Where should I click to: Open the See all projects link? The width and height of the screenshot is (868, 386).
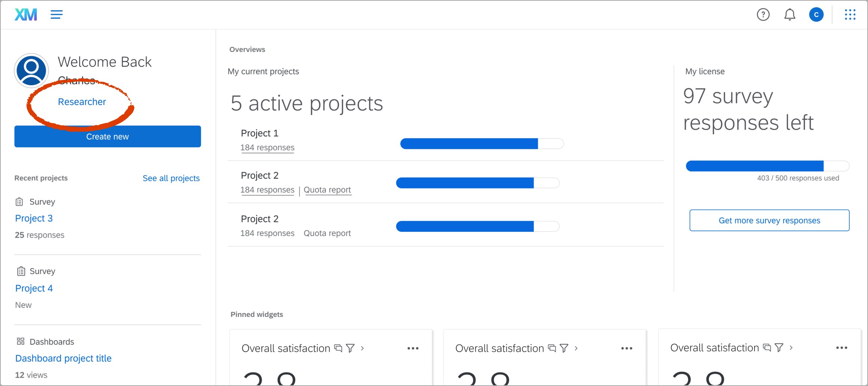click(x=171, y=178)
